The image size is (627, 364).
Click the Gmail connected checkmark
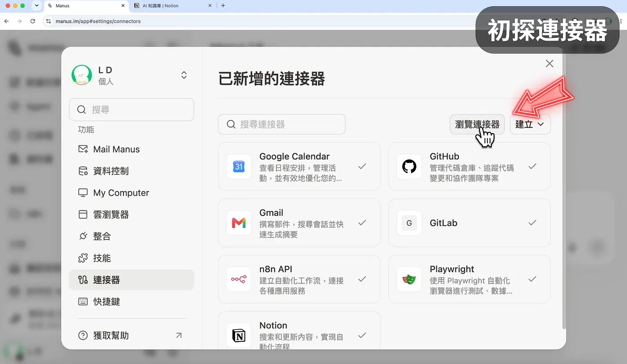click(x=362, y=223)
